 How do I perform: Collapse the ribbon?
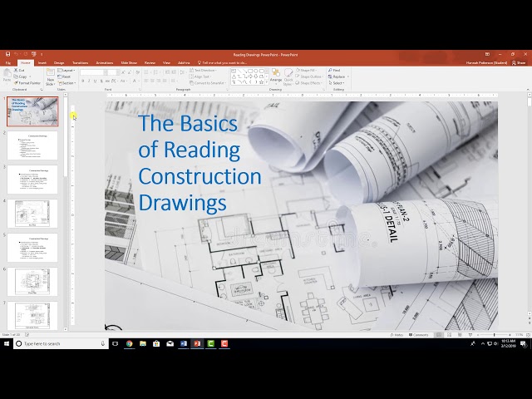pos(528,90)
